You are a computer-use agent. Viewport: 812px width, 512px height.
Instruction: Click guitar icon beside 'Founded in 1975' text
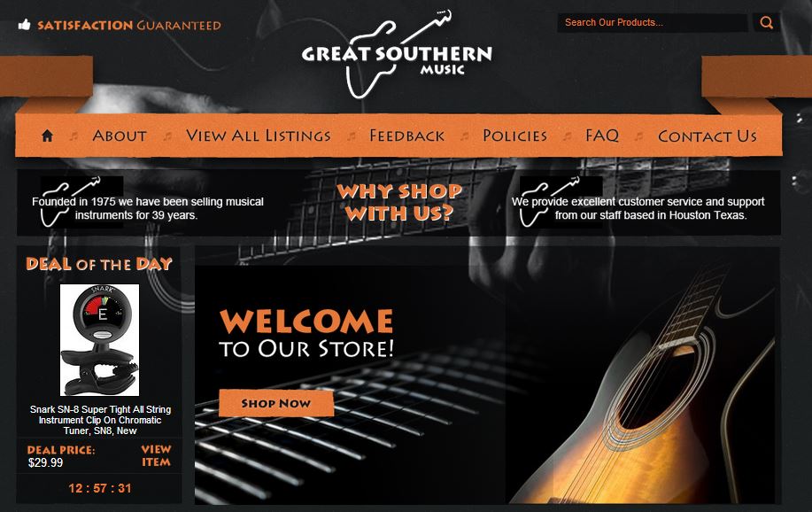[71, 202]
